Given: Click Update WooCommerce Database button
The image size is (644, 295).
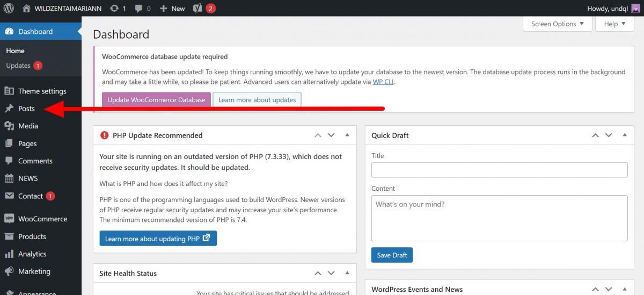Looking at the screenshot, I should click(156, 99).
